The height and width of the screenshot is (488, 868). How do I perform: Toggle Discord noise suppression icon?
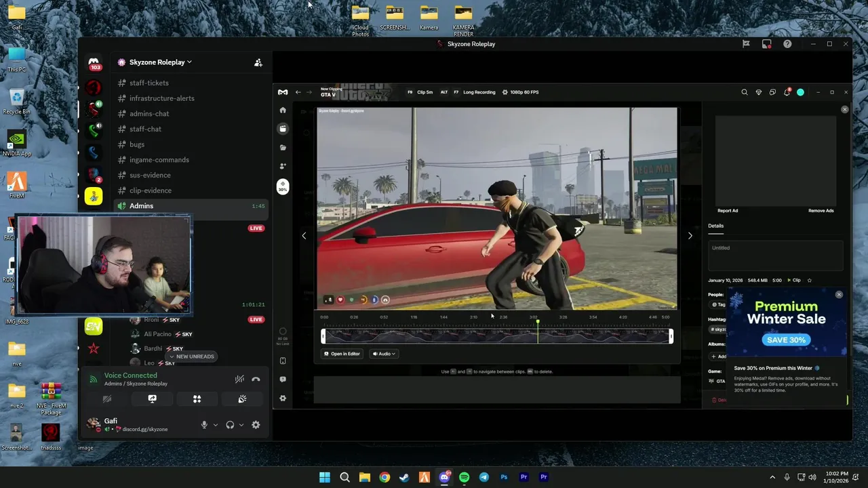239,380
